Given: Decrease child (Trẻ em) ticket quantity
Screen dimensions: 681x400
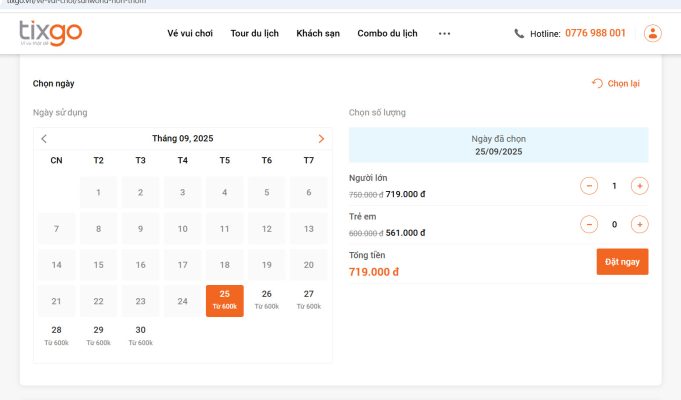Looking at the screenshot, I should pos(589,224).
